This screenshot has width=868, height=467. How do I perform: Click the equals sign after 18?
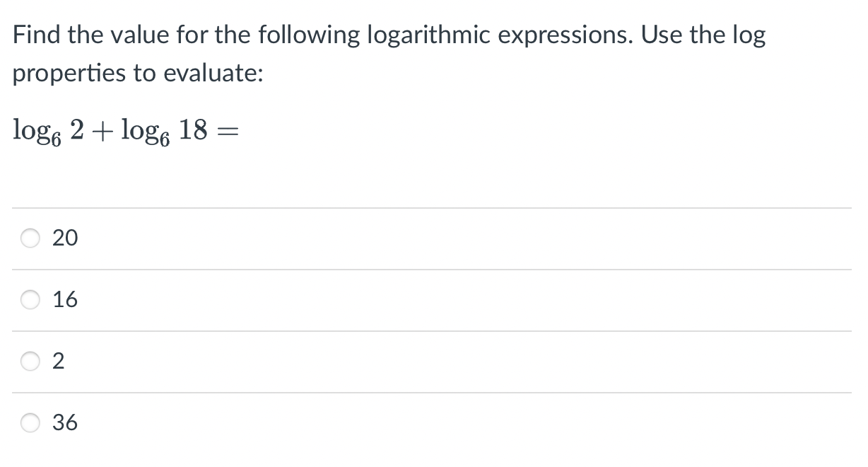[x=224, y=130]
